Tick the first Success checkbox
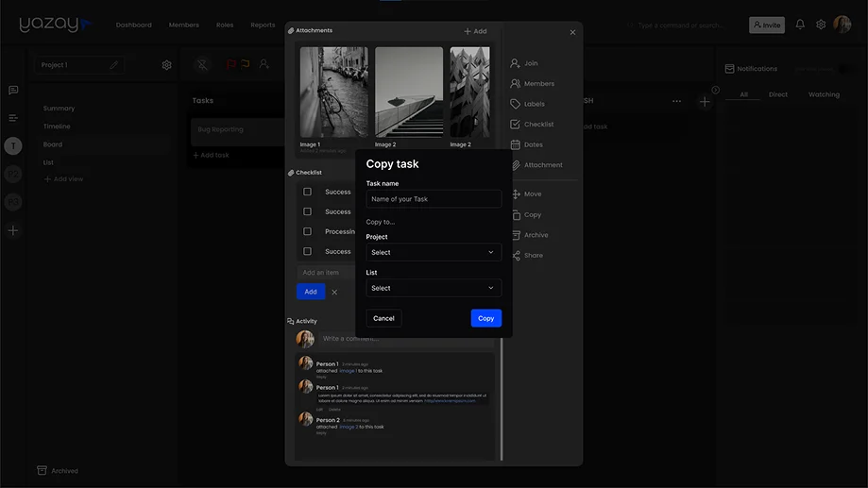 coord(307,192)
